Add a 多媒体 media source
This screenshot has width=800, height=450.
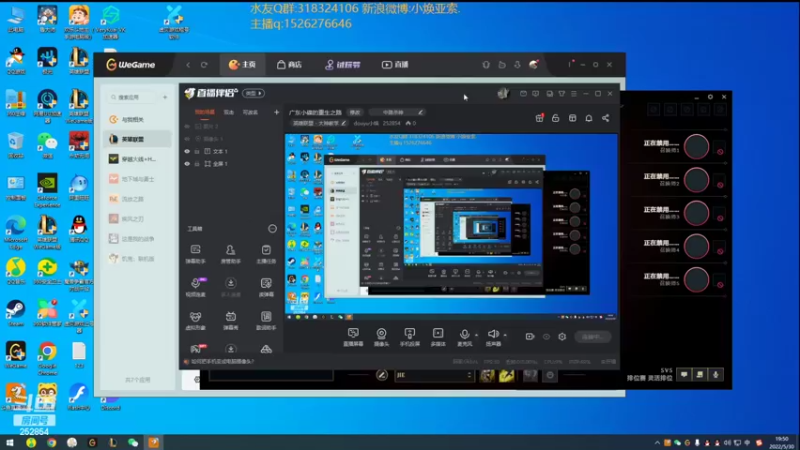click(438, 337)
